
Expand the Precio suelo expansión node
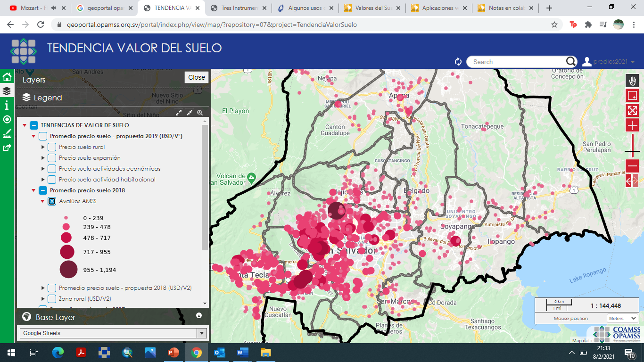tap(43, 158)
